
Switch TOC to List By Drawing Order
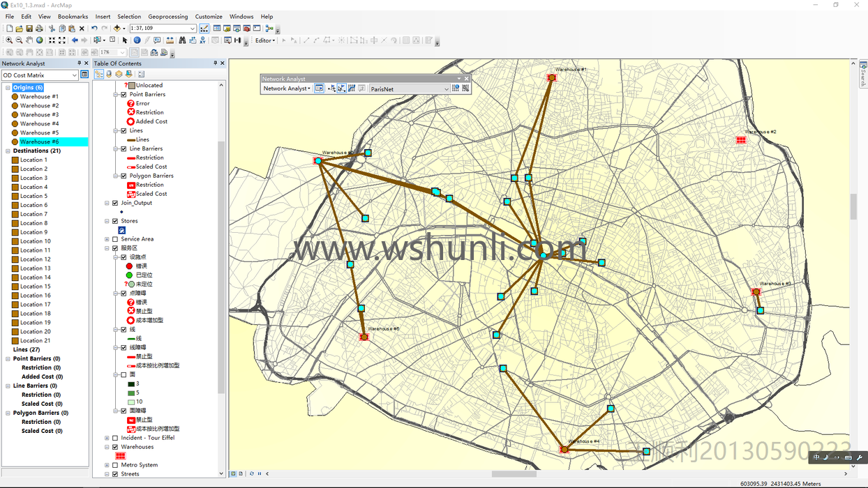98,74
